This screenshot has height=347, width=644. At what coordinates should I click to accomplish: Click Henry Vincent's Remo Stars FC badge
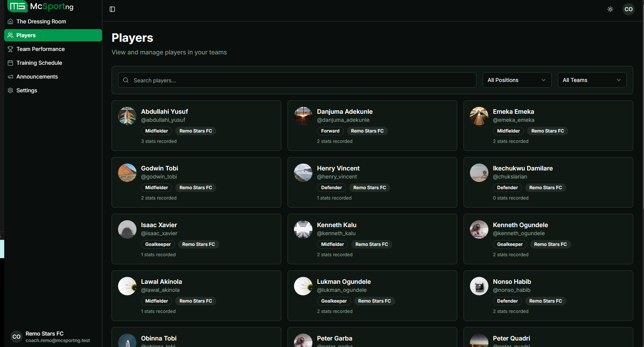click(370, 188)
